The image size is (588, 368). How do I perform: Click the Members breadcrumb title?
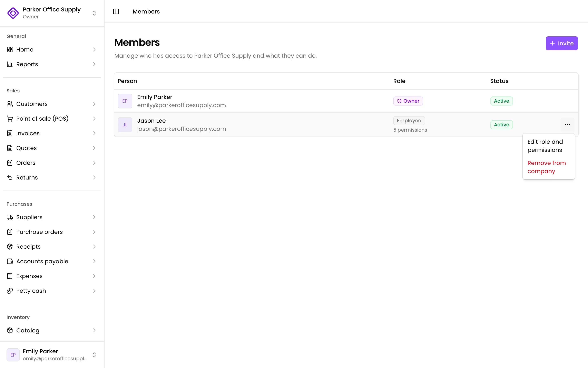pyautogui.click(x=146, y=11)
